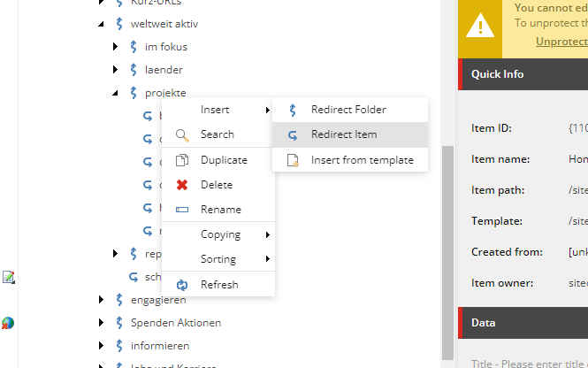Image resolution: width=588 pixels, height=368 pixels.
Task: Select the engagieren tree item
Action: [158, 300]
